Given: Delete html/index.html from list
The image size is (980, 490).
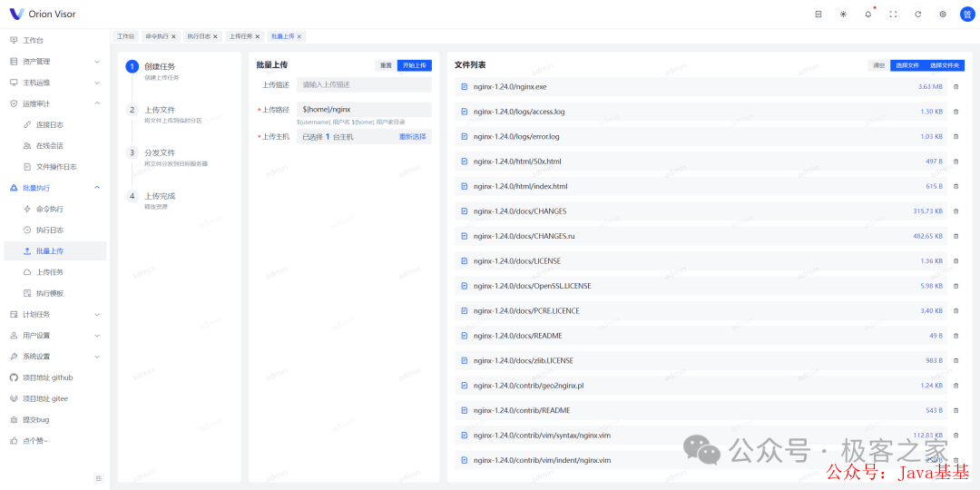Looking at the screenshot, I should coord(955,186).
